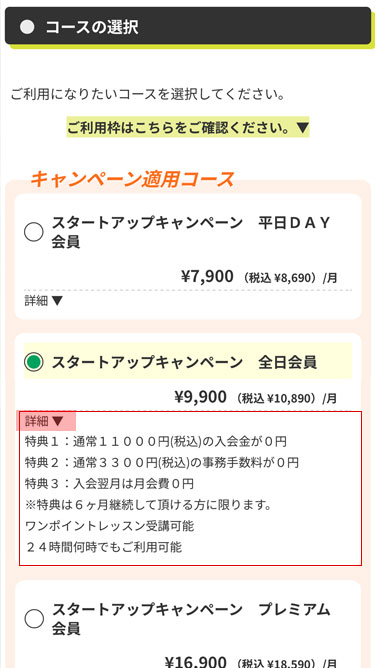Expand 詳細 under the 平日DAY会員 course
Image resolution: width=375 pixels, height=668 pixels.
pos(44,301)
